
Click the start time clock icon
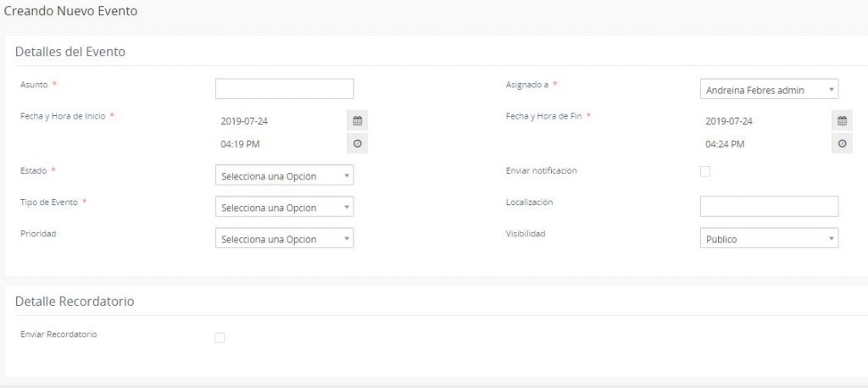[357, 144]
